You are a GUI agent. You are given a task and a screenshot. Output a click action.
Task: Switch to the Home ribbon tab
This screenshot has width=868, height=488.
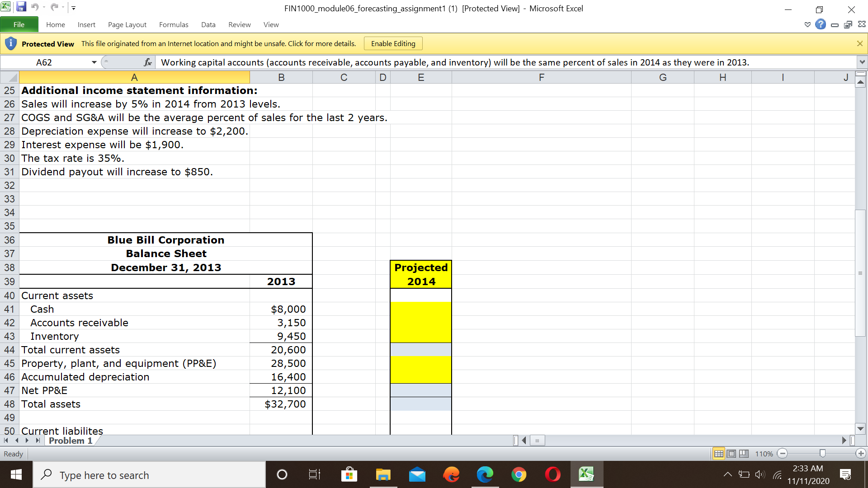(56, 24)
